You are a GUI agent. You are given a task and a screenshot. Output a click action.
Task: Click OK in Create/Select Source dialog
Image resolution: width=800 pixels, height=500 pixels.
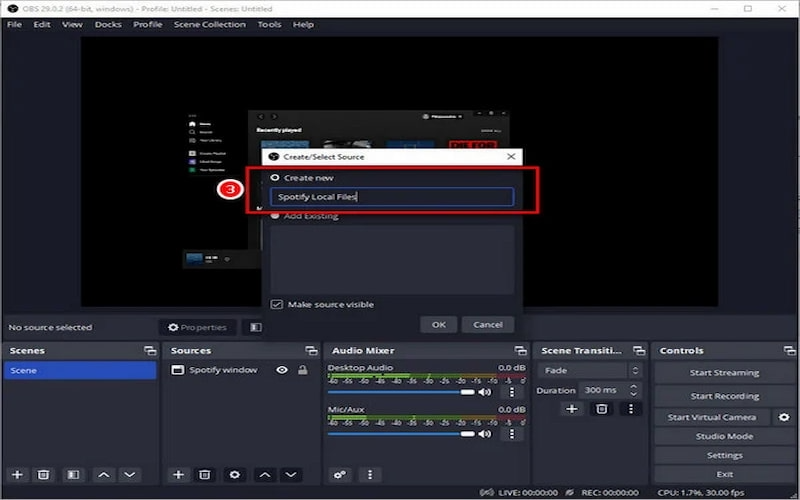click(439, 324)
